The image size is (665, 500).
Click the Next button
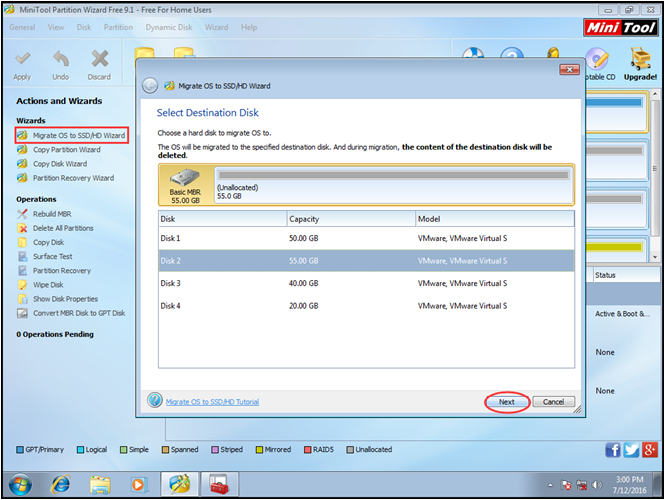(507, 402)
